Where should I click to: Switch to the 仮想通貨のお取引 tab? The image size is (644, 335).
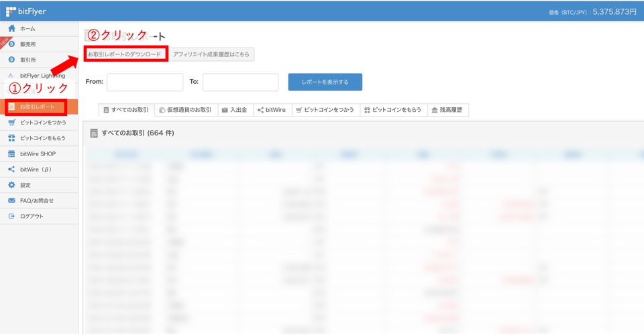[186, 110]
